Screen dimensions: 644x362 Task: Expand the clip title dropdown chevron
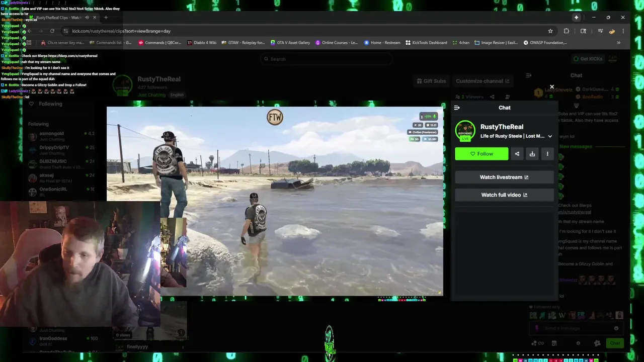(550, 136)
